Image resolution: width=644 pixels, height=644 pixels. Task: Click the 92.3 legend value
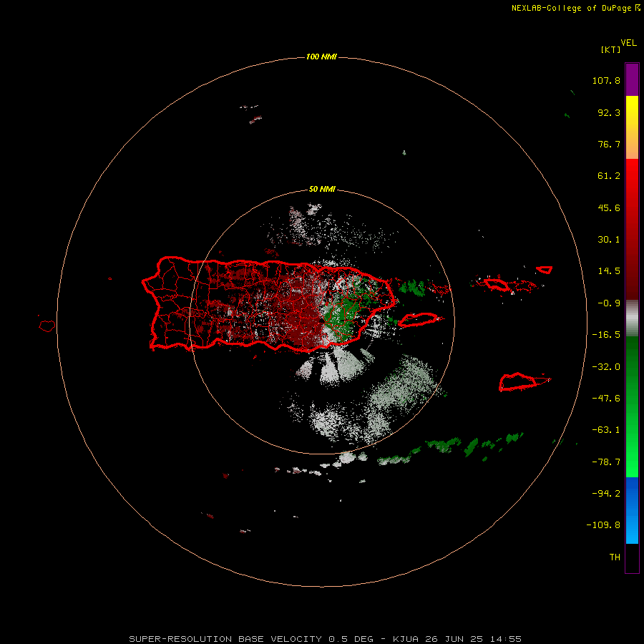pyautogui.click(x=609, y=112)
